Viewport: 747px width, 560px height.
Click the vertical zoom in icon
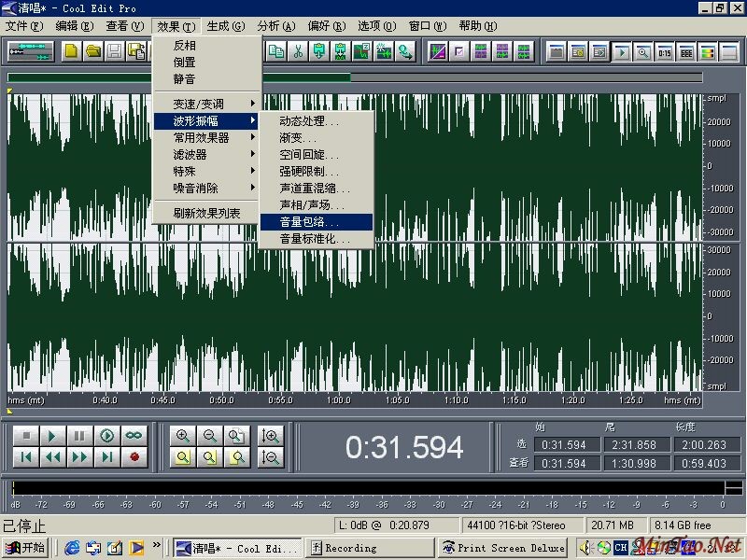click(x=271, y=436)
